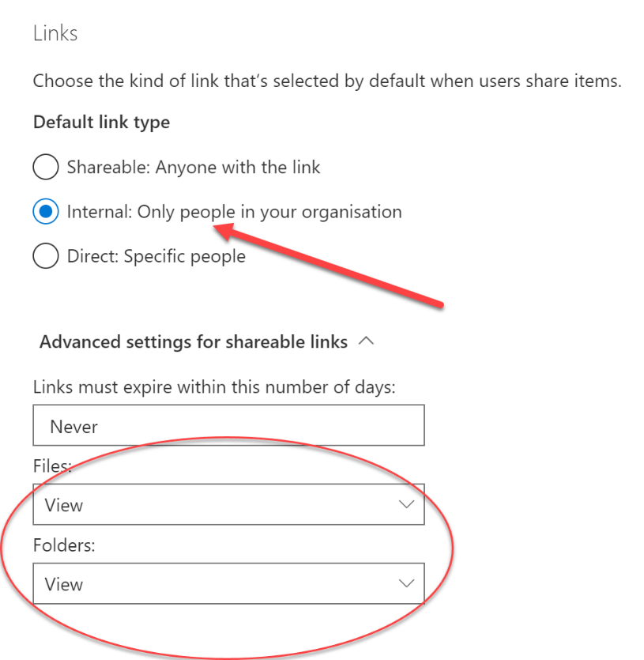Click the 'Folders:' field label
644x660 pixels.
[64, 545]
